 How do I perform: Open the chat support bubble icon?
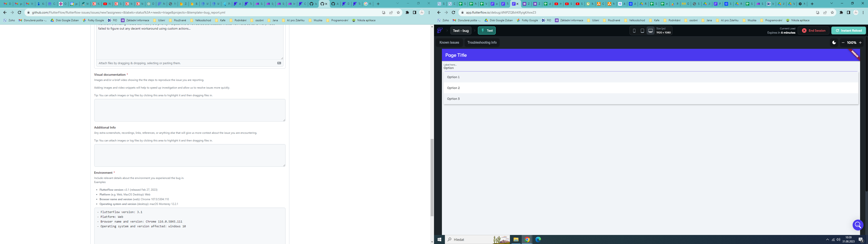click(x=858, y=225)
